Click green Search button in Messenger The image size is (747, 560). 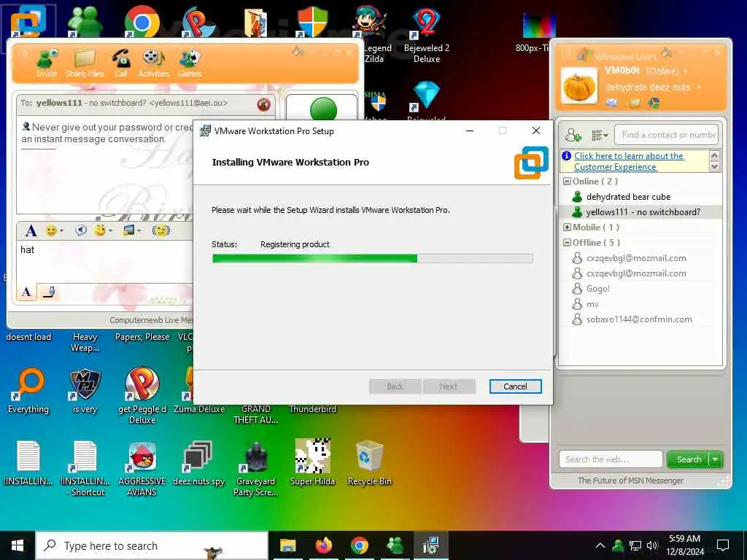coord(689,459)
